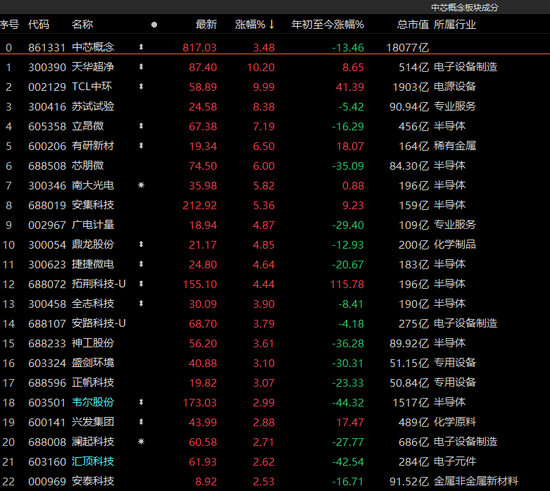The height and width of the screenshot is (491, 550).
Task: Click the star marker beside 澜起科技
Action: [x=141, y=441]
